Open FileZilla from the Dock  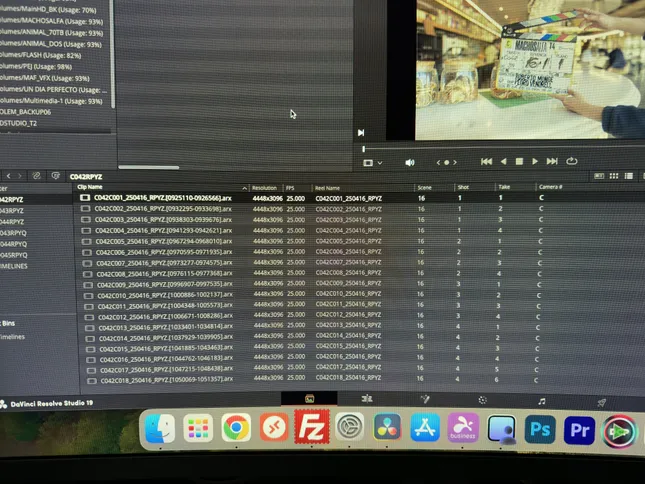pyautogui.click(x=312, y=427)
